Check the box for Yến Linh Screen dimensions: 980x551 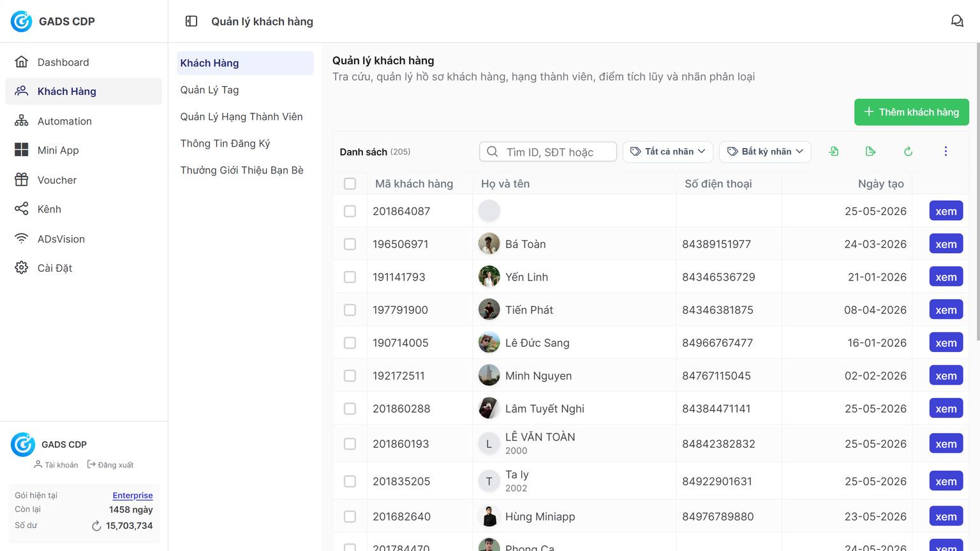pyautogui.click(x=350, y=277)
